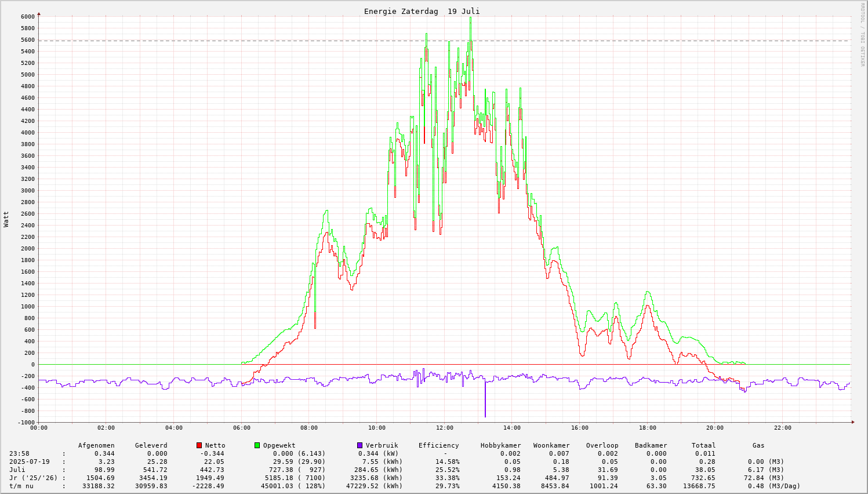
Task: Select the Woonkamer column header
Action: pos(551,446)
